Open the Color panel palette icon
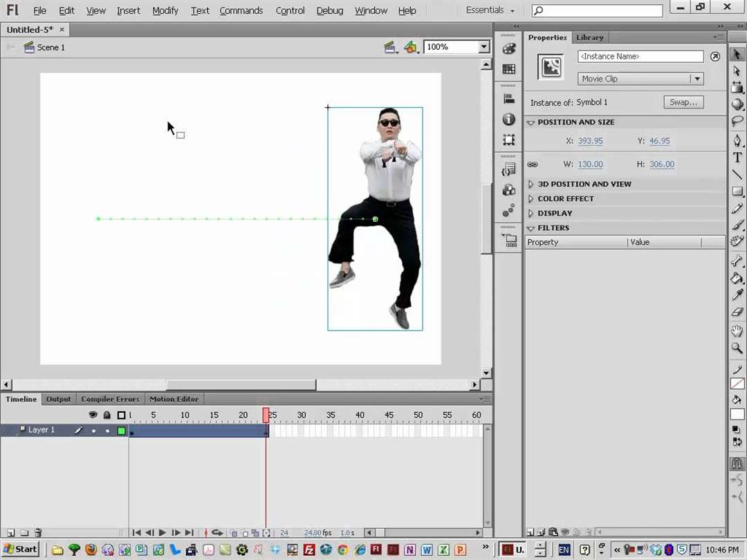The height and width of the screenshot is (560, 747). [509, 49]
